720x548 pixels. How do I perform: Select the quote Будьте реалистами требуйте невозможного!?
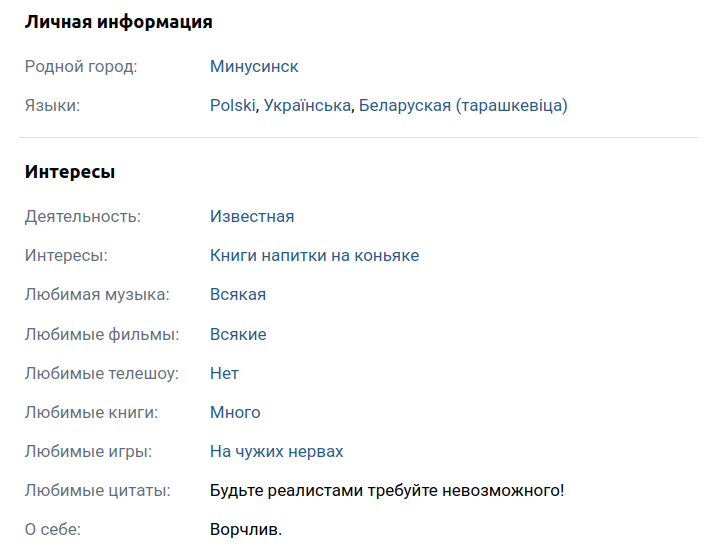[387, 491]
